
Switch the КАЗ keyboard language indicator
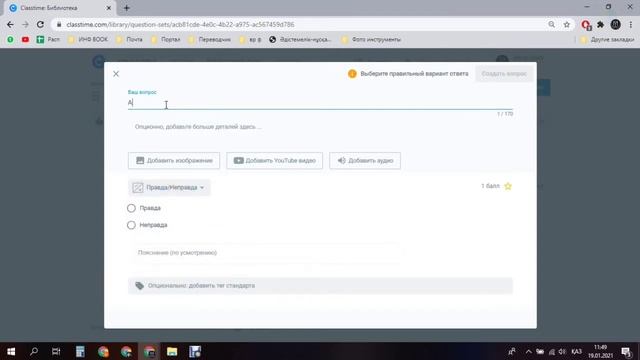pyautogui.click(x=576, y=351)
